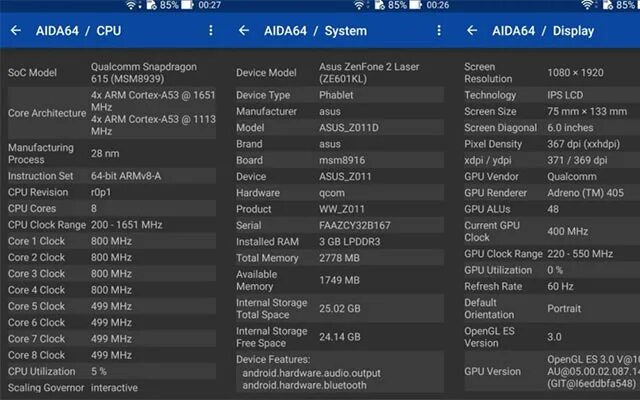This screenshot has height=400, width=640.
Task: Select the AIDA64 / System title
Action: pyautogui.click(x=316, y=31)
